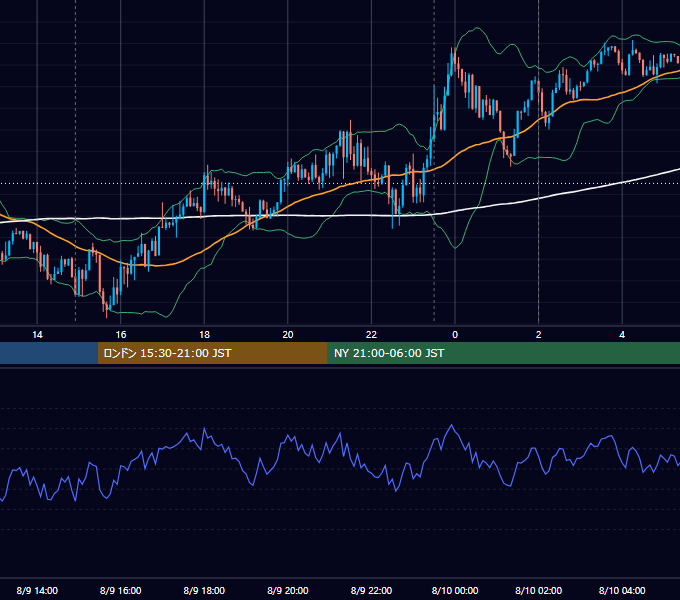Click hour label 0 on price chart axis
This screenshot has height=600, width=680.
(455, 335)
